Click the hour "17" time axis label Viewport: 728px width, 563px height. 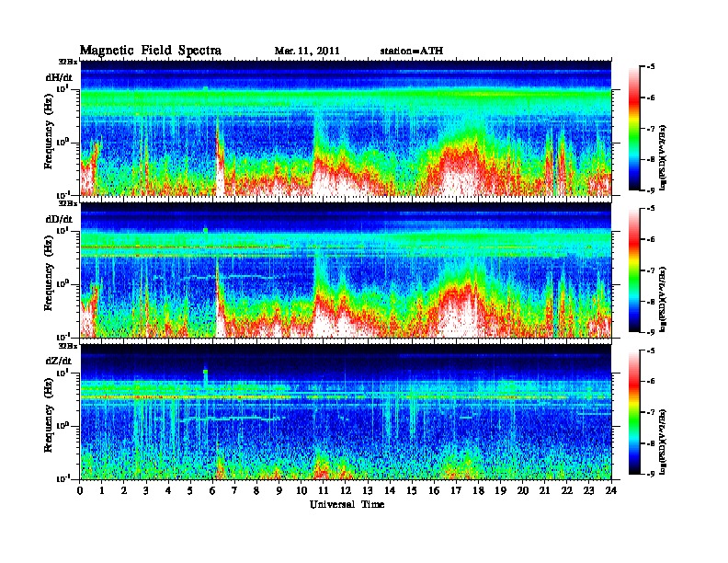(x=457, y=490)
